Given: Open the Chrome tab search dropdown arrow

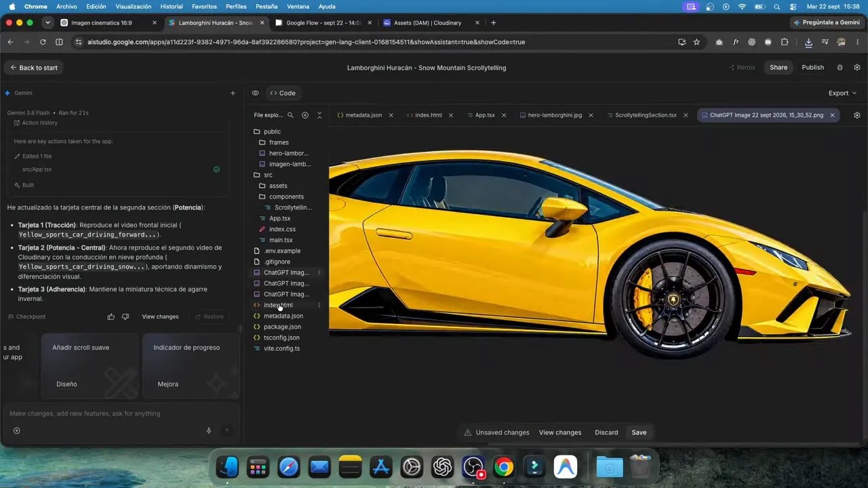Looking at the screenshot, I should (47, 22).
